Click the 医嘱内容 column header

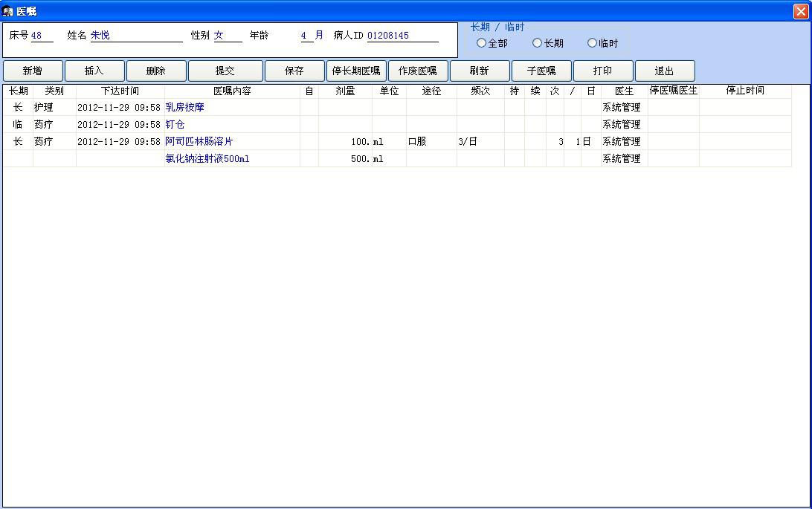[x=232, y=91]
